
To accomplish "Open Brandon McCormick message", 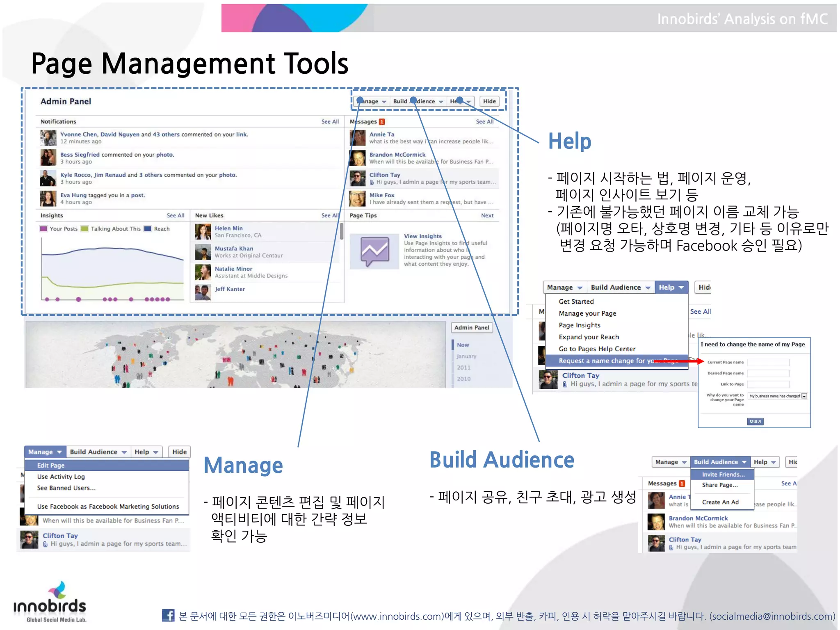I will pos(424,158).
